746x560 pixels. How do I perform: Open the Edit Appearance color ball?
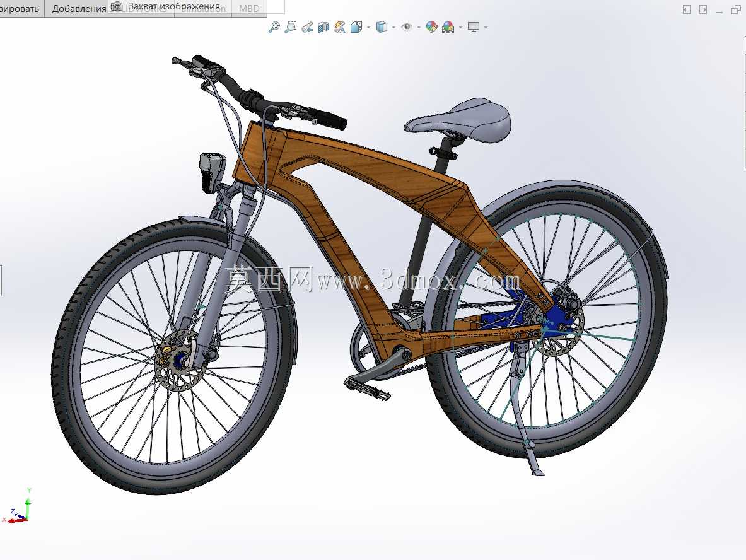[x=431, y=27]
